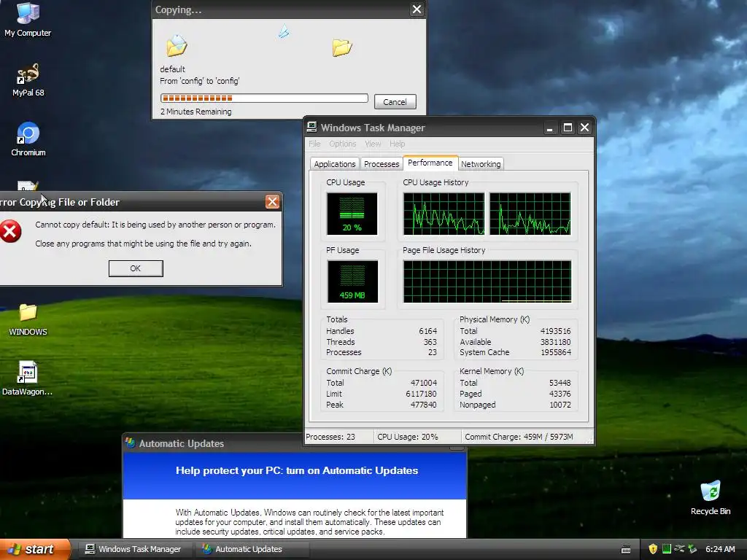Click the Page File Usage History graph
The image size is (747, 560).
click(x=487, y=281)
